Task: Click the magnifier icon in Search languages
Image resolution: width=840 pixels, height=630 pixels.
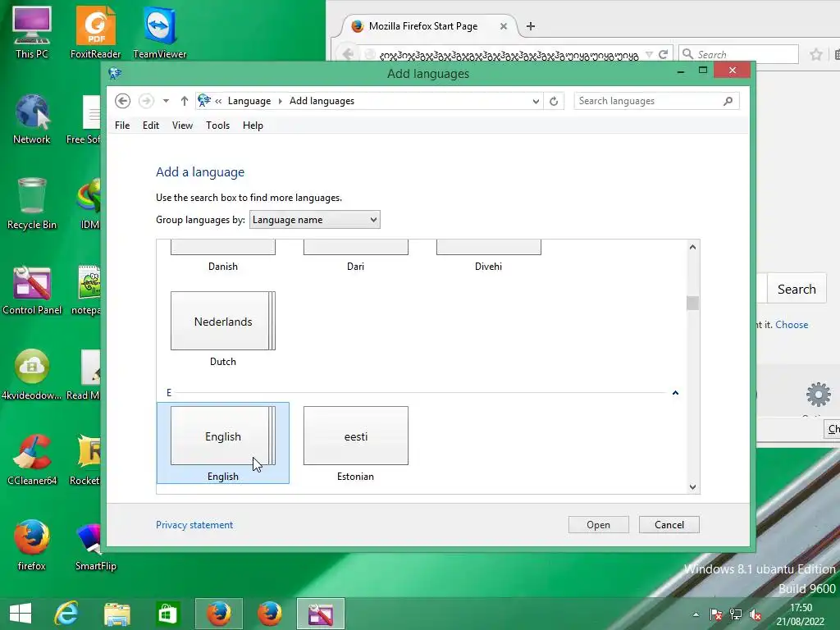Action: [728, 101]
